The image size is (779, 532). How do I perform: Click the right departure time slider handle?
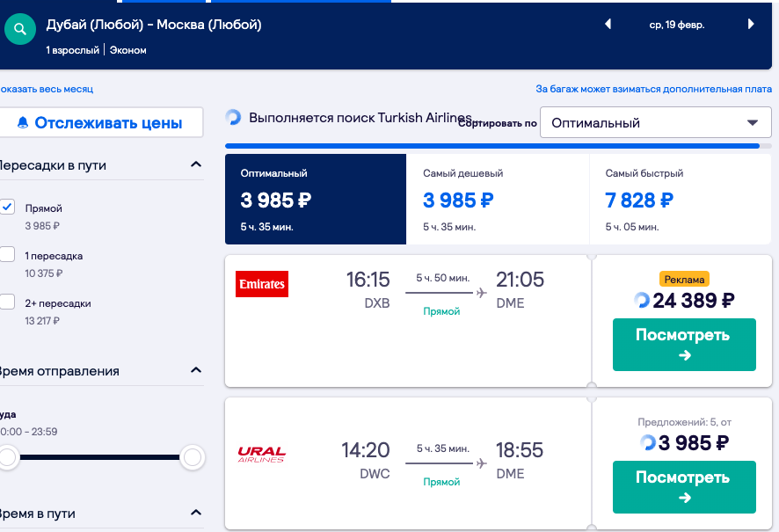[x=193, y=457]
